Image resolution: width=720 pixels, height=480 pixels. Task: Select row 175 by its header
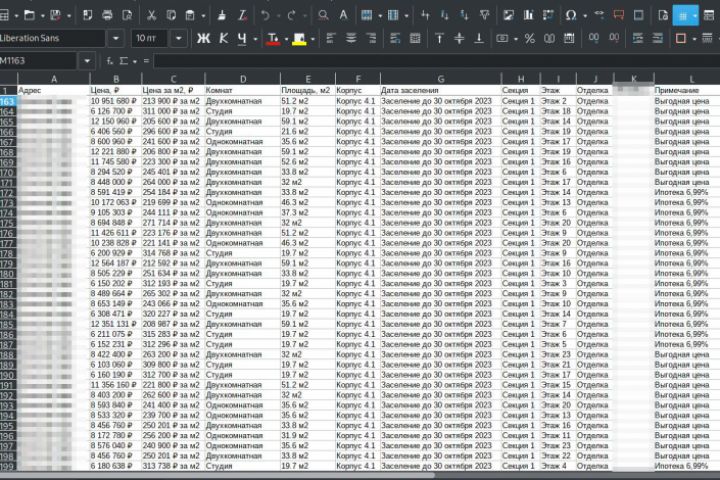(x=8, y=223)
